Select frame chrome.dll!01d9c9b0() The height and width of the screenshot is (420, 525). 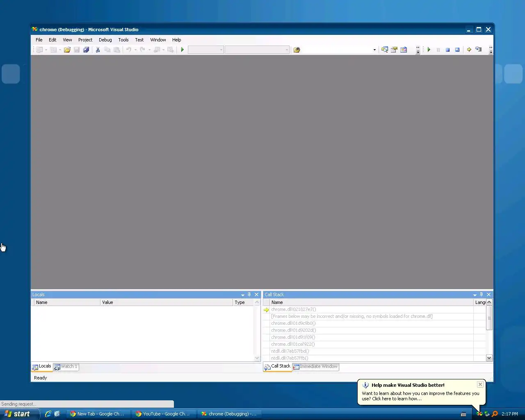[x=293, y=324]
